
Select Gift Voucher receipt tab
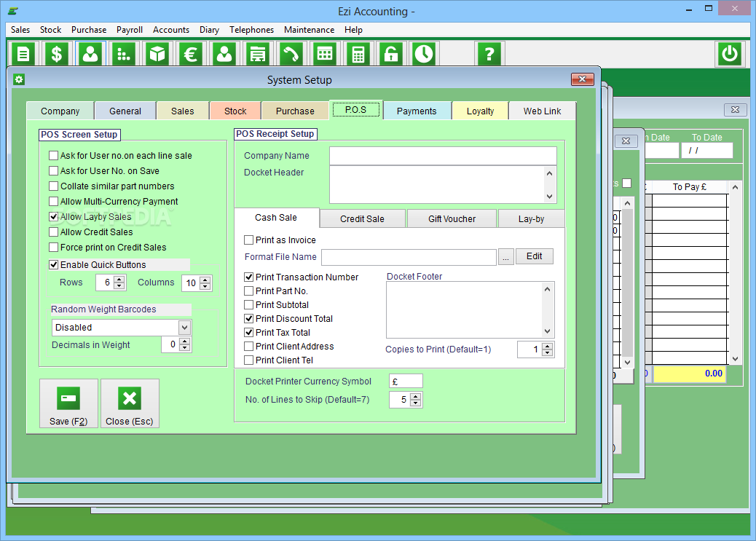(x=452, y=219)
